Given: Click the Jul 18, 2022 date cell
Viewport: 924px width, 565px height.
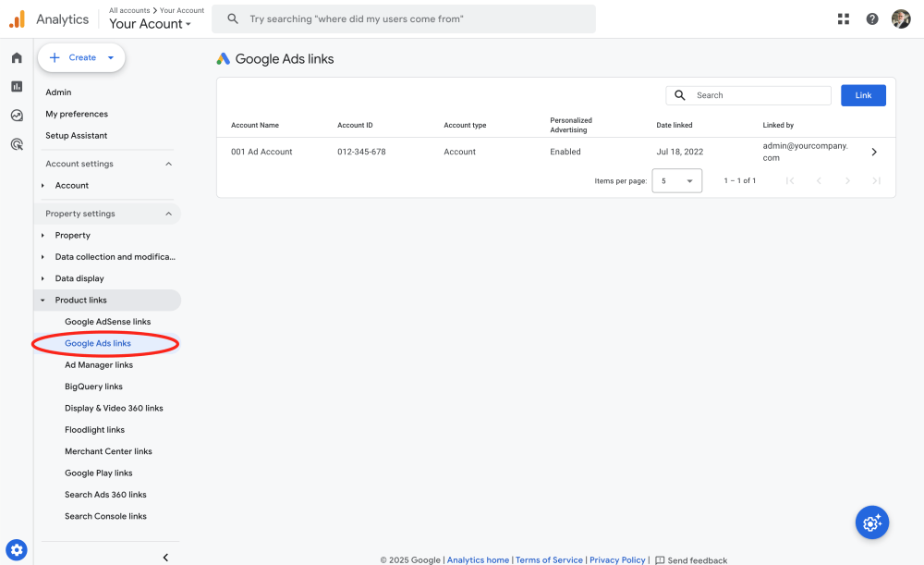Looking at the screenshot, I should click(679, 152).
